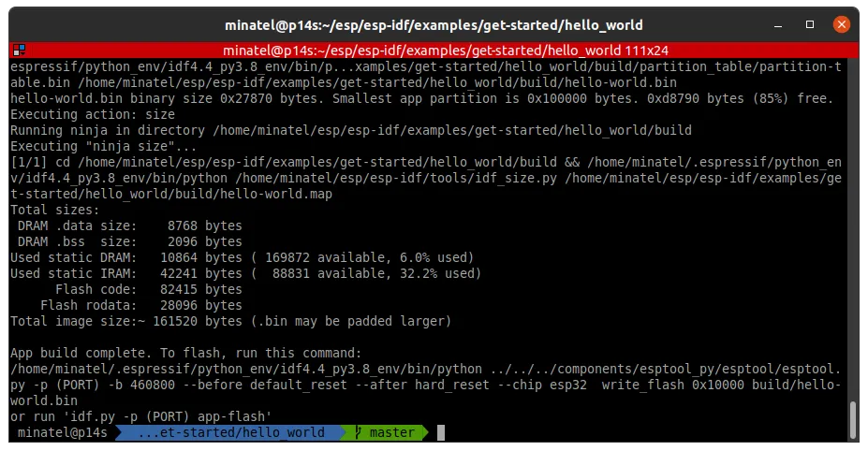
Task: Click the window title bar text
Action: (x=433, y=22)
